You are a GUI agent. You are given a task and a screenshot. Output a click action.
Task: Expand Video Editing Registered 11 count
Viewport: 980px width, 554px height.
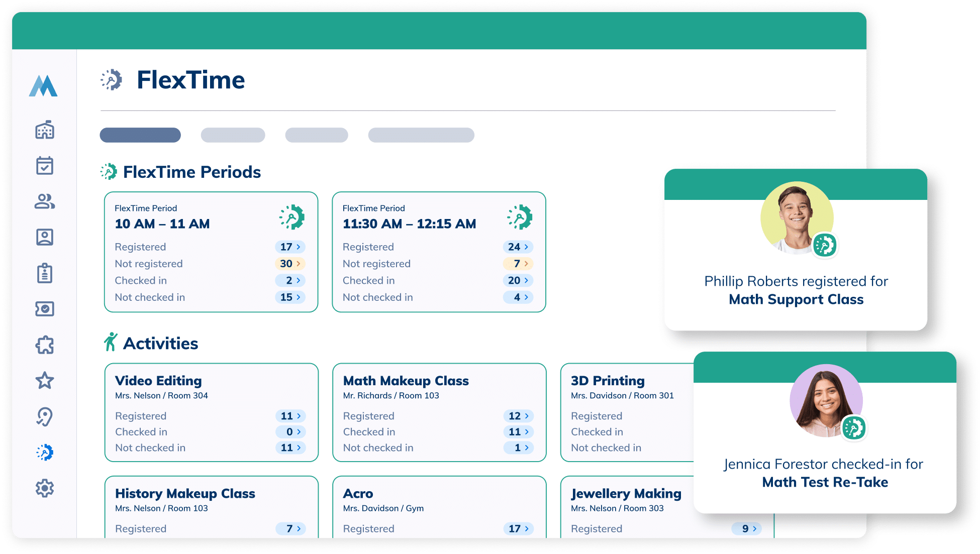(290, 416)
